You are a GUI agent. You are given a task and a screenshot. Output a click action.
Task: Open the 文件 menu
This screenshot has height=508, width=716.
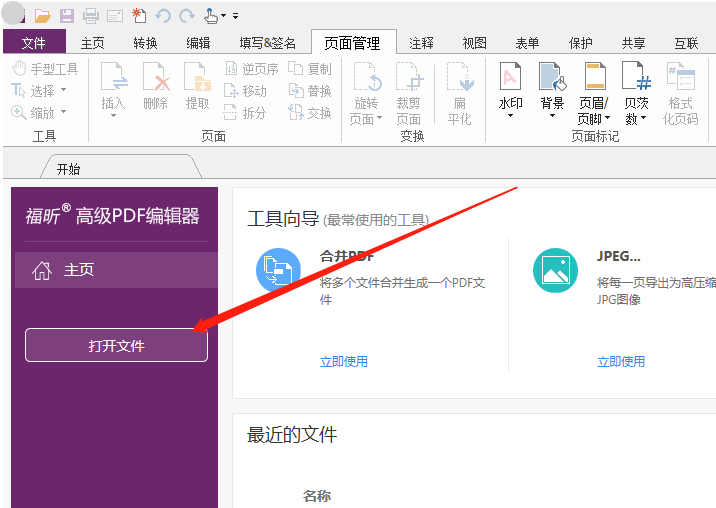(x=34, y=42)
